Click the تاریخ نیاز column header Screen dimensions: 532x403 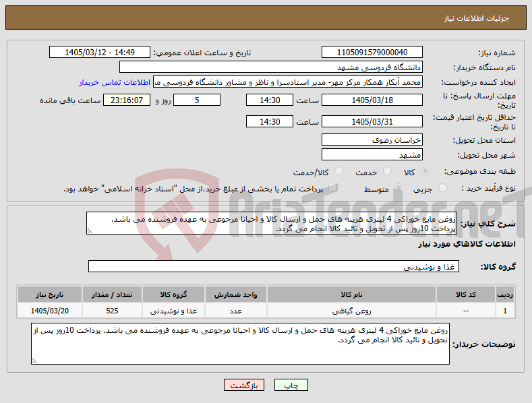pyautogui.click(x=49, y=294)
